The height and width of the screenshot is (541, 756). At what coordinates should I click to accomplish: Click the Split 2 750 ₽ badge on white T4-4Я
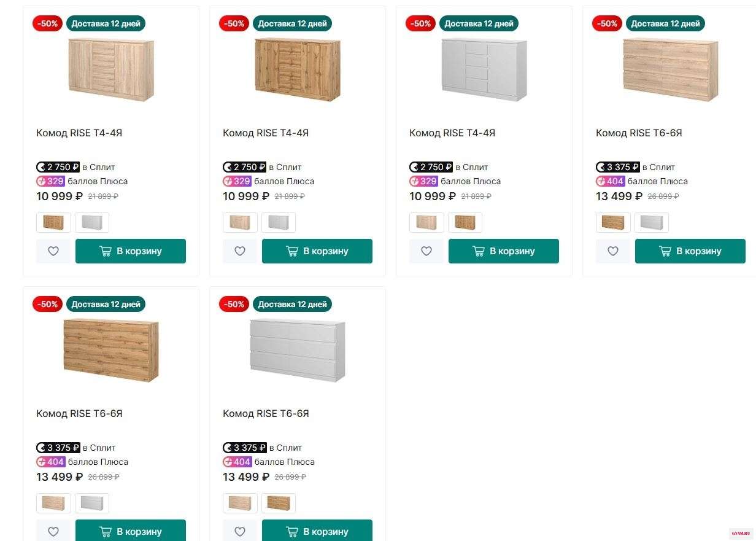[x=431, y=167]
